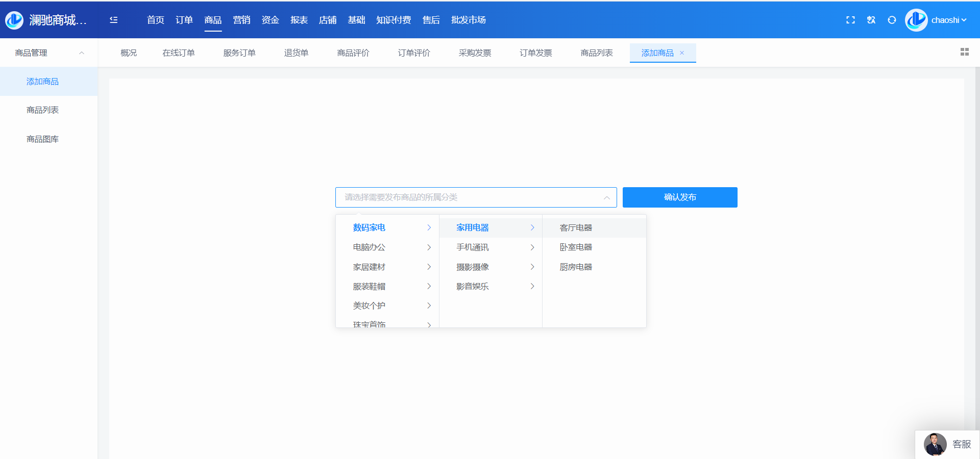980x459 pixels.
Task: Open 商品图库 in the sidebar
Action: click(x=43, y=139)
